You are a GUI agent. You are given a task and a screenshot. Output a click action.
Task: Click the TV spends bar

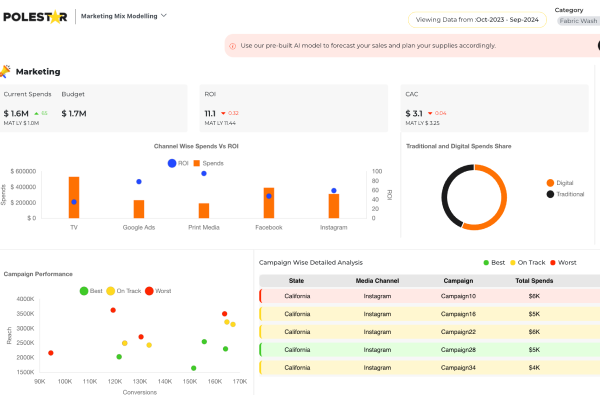(x=74, y=197)
